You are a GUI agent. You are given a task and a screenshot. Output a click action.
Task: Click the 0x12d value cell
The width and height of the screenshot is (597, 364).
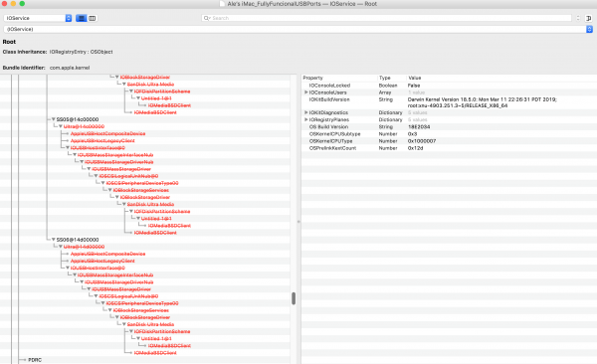tap(415, 148)
